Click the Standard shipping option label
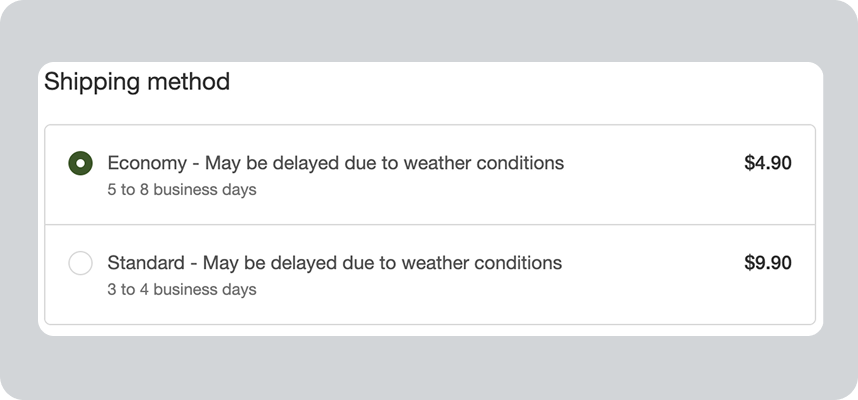 [x=334, y=263]
